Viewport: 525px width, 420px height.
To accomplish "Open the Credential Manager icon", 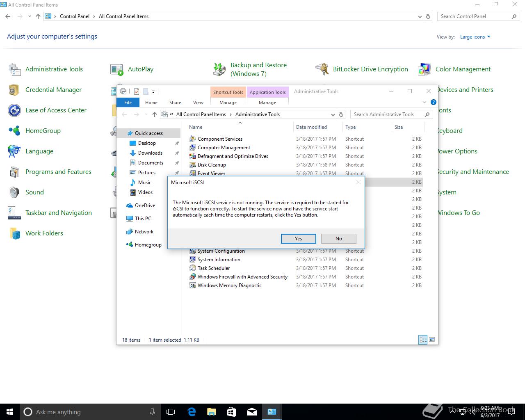I will coord(15,90).
